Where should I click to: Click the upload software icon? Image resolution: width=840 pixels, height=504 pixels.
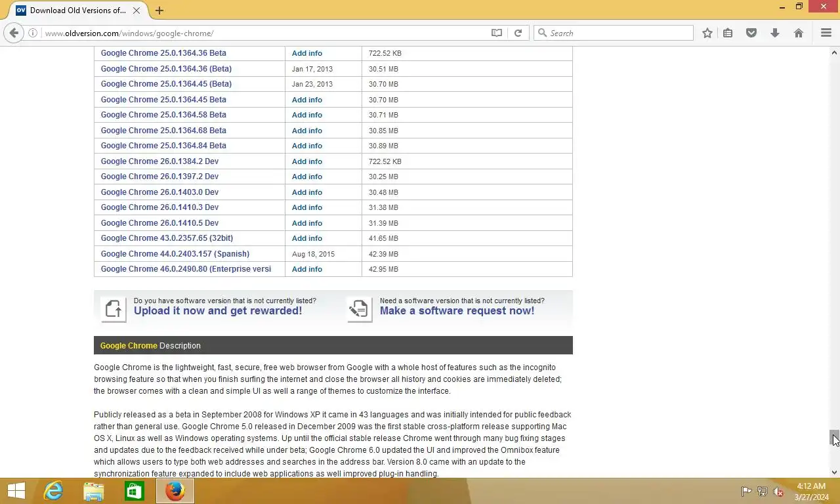tap(114, 309)
